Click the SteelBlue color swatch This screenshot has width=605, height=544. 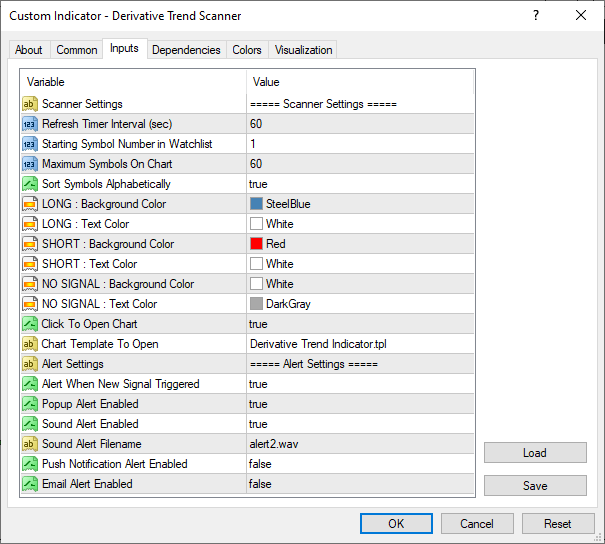256,204
